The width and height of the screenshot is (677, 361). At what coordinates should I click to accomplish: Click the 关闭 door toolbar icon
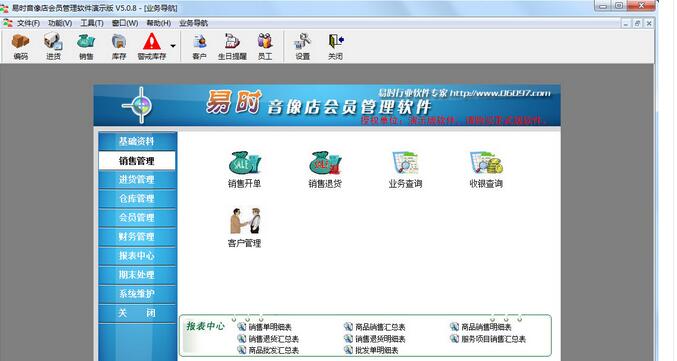(x=335, y=47)
